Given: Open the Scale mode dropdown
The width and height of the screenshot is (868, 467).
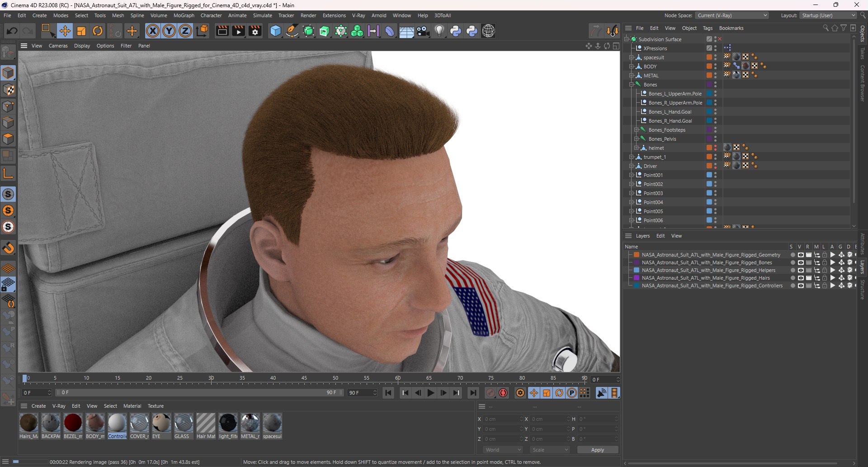Looking at the screenshot, I should pyautogui.click(x=550, y=450).
